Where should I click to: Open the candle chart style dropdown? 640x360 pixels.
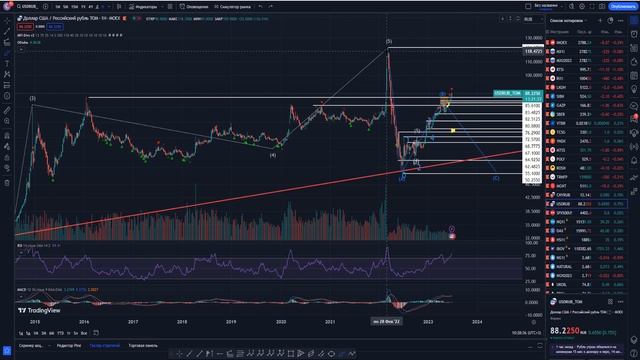click(x=119, y=7)
